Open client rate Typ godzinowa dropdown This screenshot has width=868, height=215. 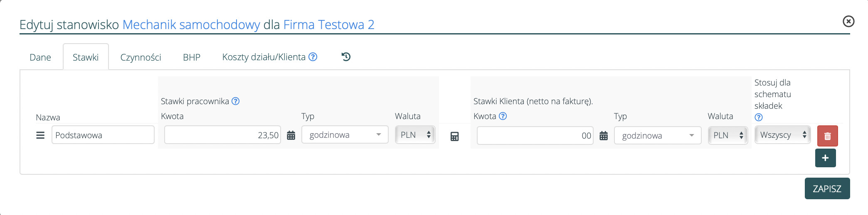coord(657,136)
